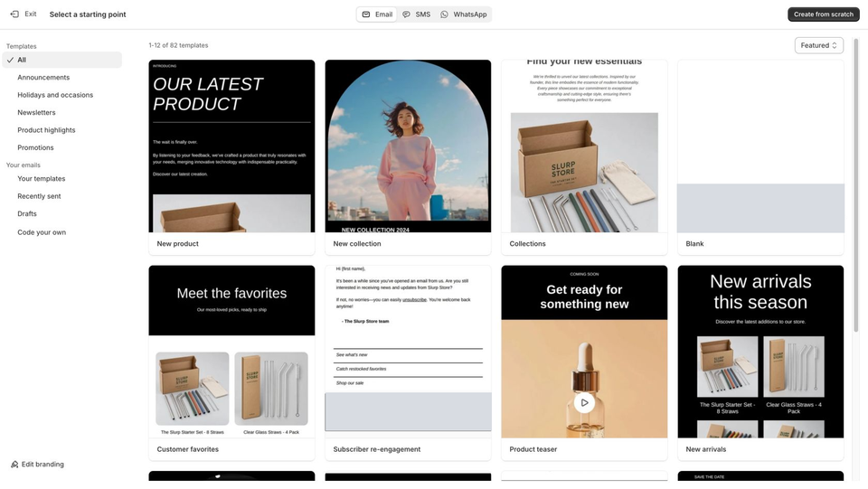Choose the Product teaser template thumbnail
Image resolution: width=868 pixels, height=489 pixels.
click(x=584, y=352)
